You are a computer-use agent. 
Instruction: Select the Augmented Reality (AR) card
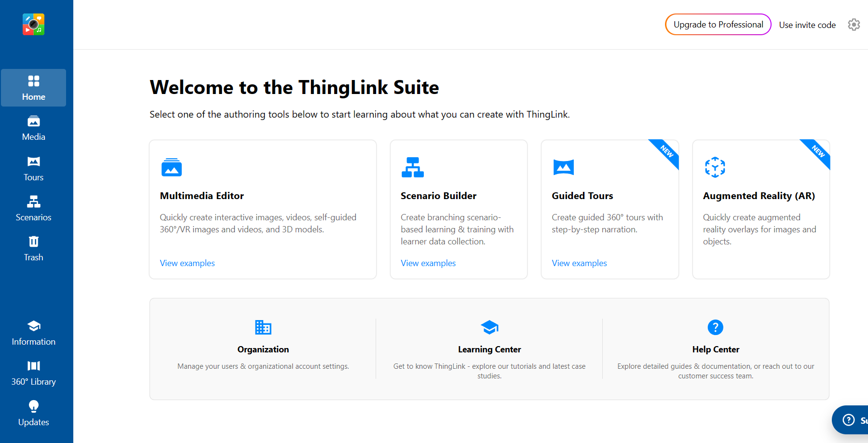(x=760, y=209)
